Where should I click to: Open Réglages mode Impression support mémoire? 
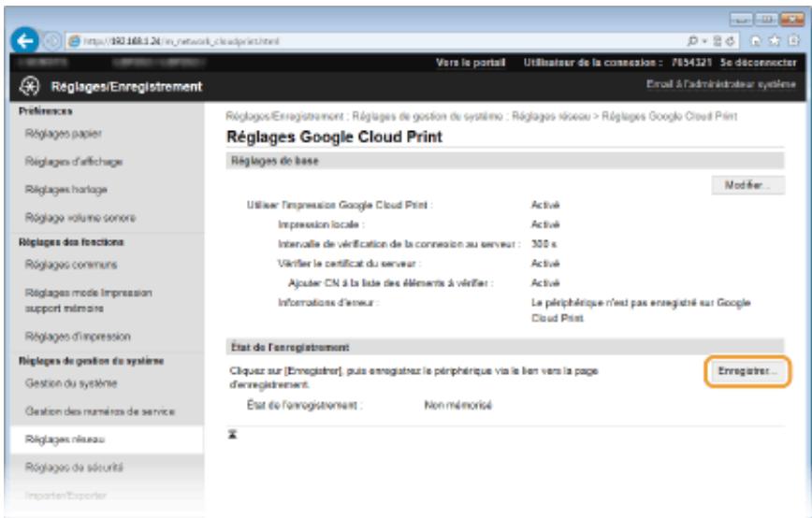point(89,300)
